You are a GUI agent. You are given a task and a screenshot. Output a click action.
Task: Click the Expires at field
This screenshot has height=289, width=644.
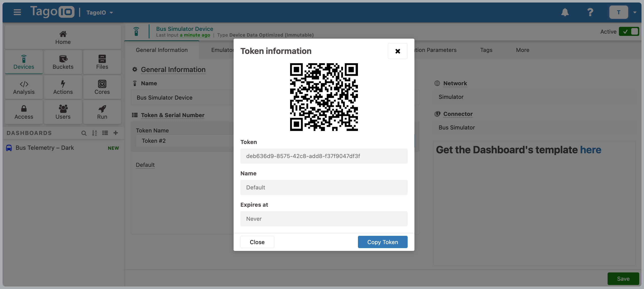click(324, 219)
